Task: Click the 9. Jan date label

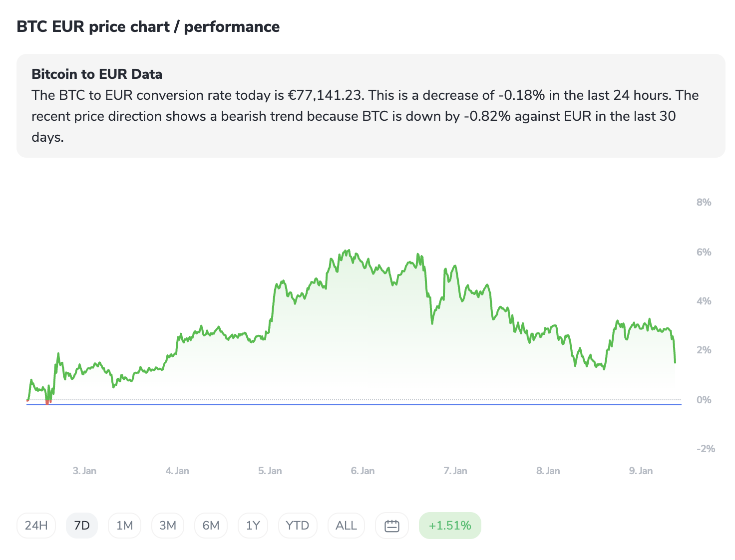Action: 641,471
